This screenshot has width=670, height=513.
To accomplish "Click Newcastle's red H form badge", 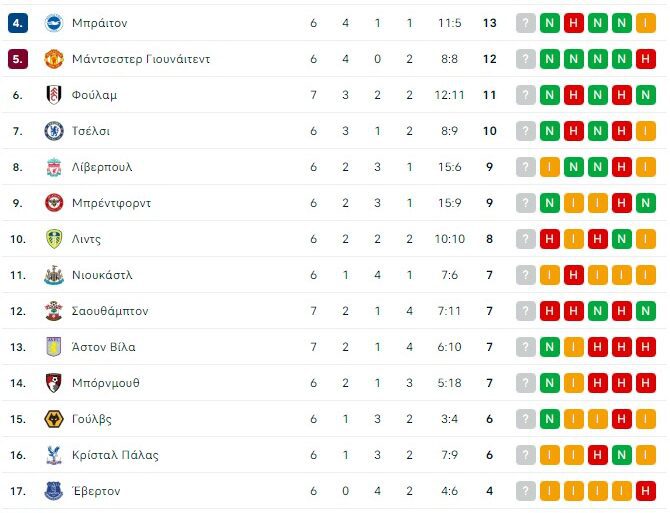I will point(574,275).
